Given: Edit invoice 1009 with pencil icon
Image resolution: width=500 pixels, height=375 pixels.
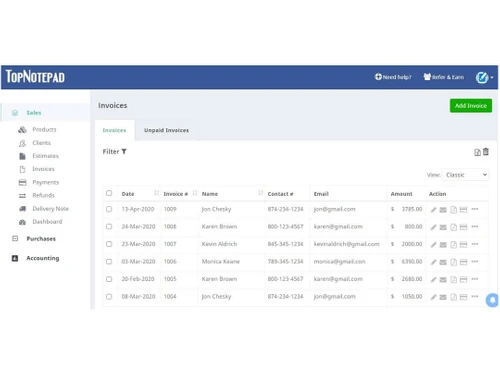Looking at the screenshot, I should coord(433,210).
